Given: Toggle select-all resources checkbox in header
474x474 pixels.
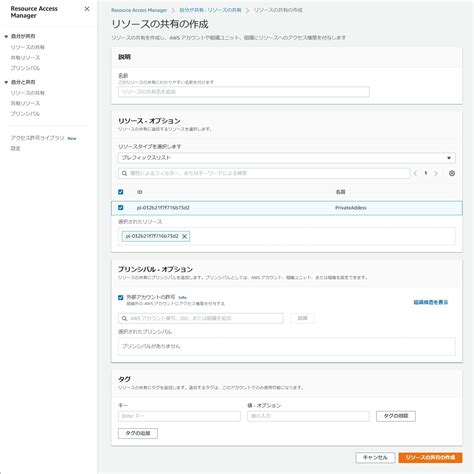Looking at the screenshot, I should 121,192.
